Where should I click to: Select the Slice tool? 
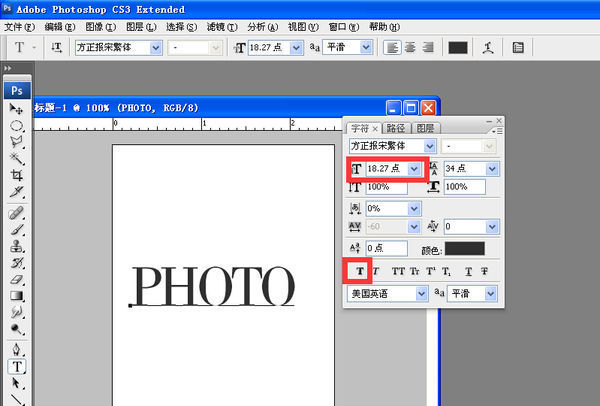point(16,191)
